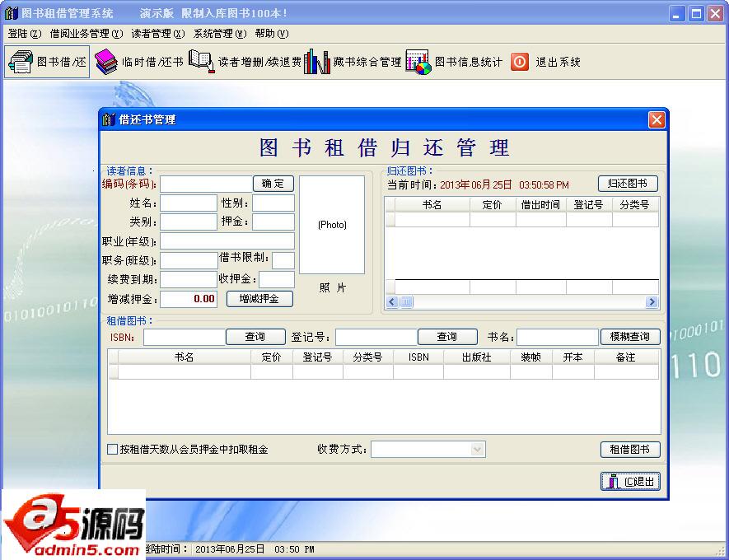Click the 租借图书 button

click(x=630, y=450)
